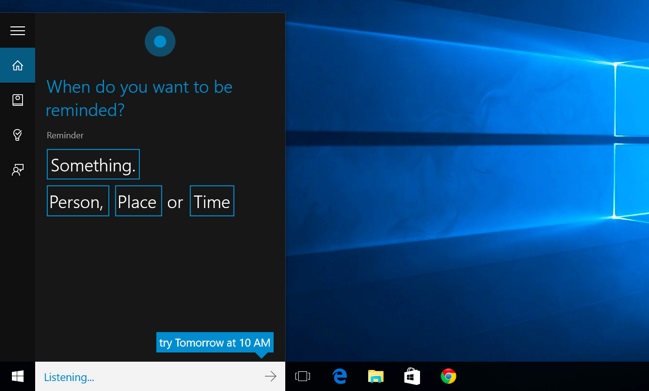The height and width of the screenshot is (391, 649).
Task: Click the Listening search input box
Action: tap(149, 377)
